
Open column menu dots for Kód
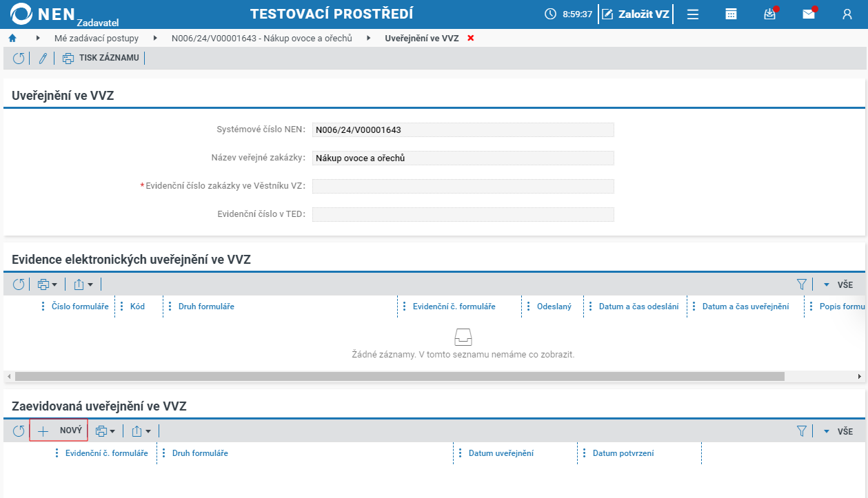[122, 307]
